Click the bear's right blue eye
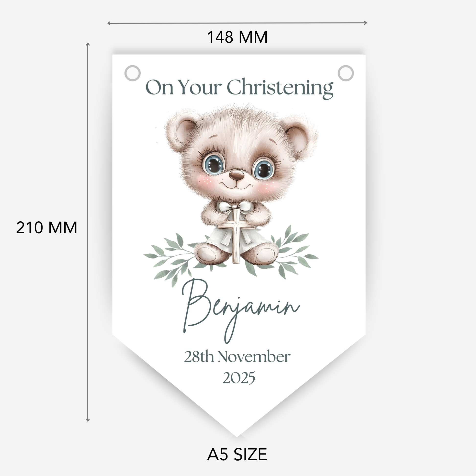 click(264, 169)
